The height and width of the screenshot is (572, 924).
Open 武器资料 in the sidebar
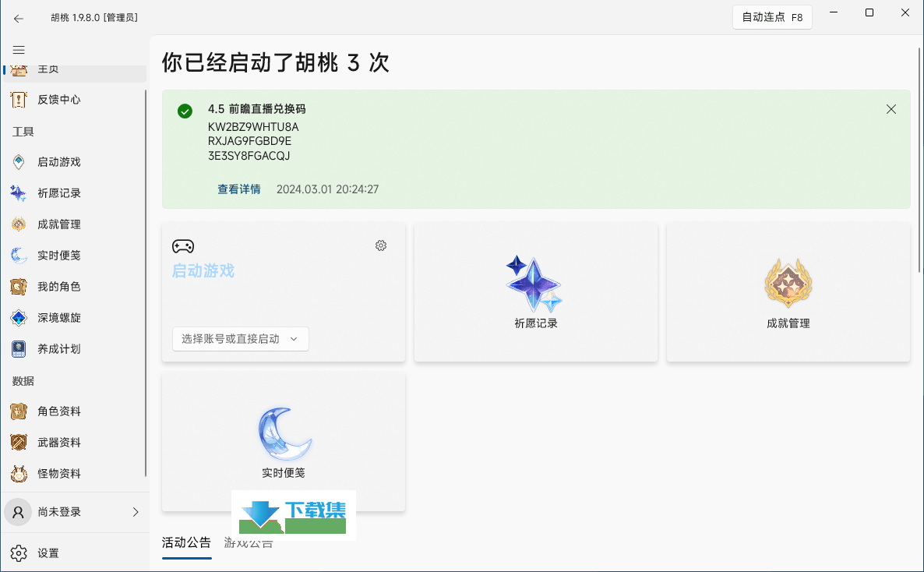tap(74, 443)
